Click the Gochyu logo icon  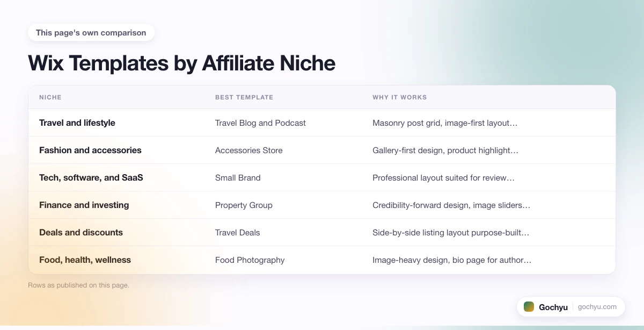[529, 307]
